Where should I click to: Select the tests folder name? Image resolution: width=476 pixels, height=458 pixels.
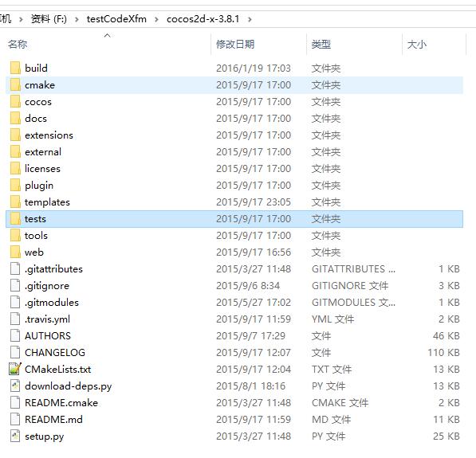[x=35, y=219]
